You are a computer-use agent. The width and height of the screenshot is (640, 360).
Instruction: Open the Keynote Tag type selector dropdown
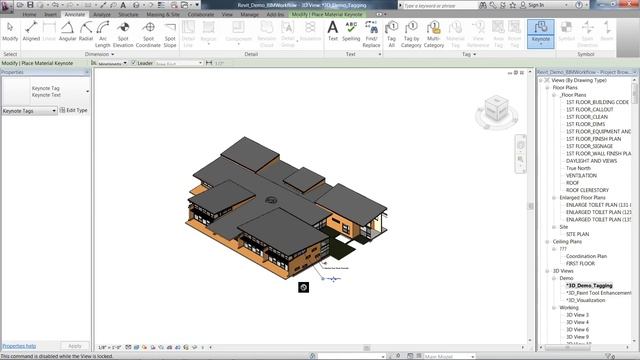click(88, 91)
